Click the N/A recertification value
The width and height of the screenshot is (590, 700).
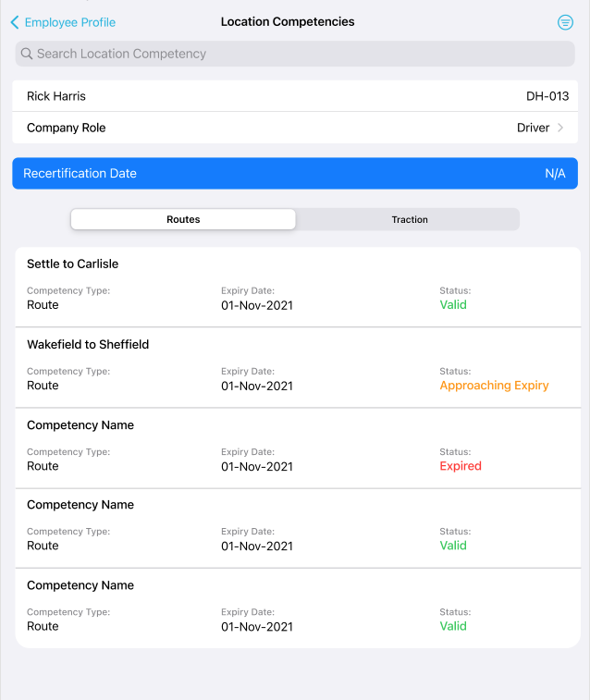click(555, 173)
